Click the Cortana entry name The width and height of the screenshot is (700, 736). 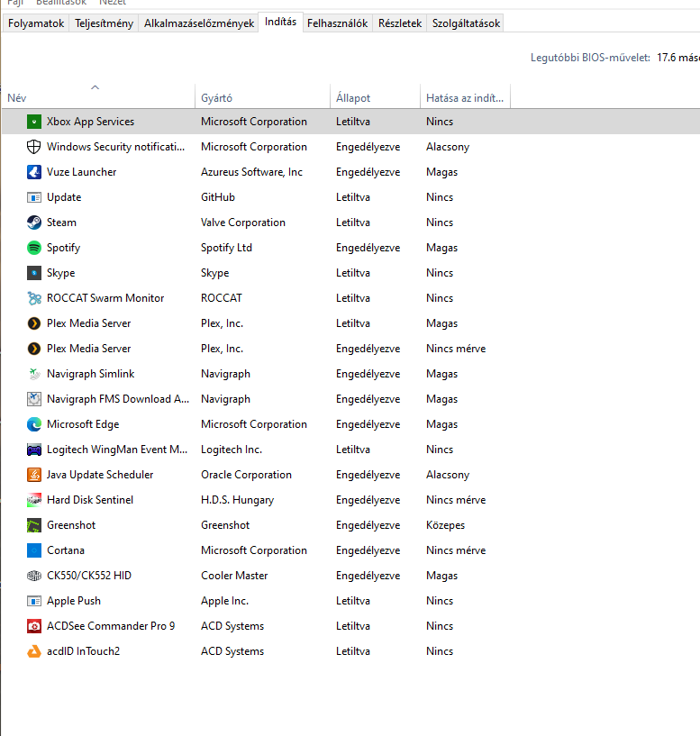65,550
